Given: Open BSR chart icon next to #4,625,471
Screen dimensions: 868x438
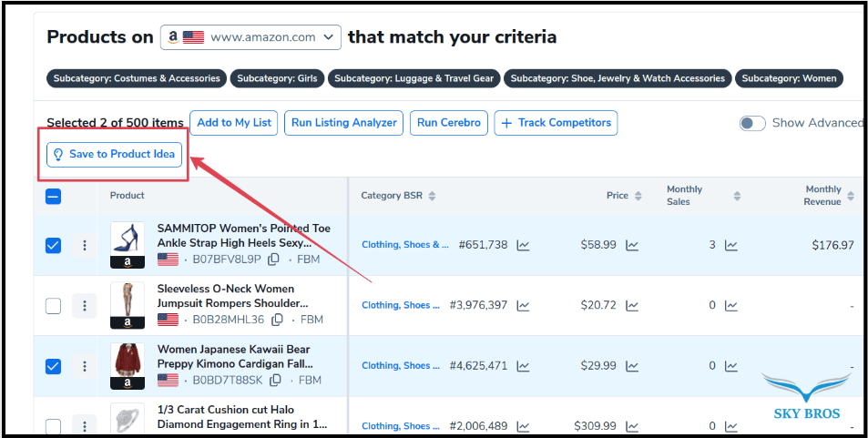Looking at the screenshot, I should tap(523, 365).
